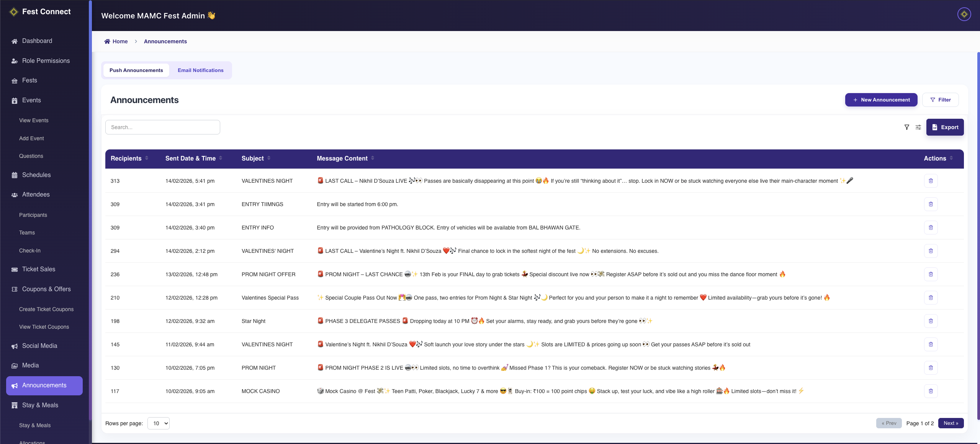Viewport: 980px width, 444px height.
Task: Delete the ENTRY TIIMNGS announcement
Action: click(x=930, y=204)
